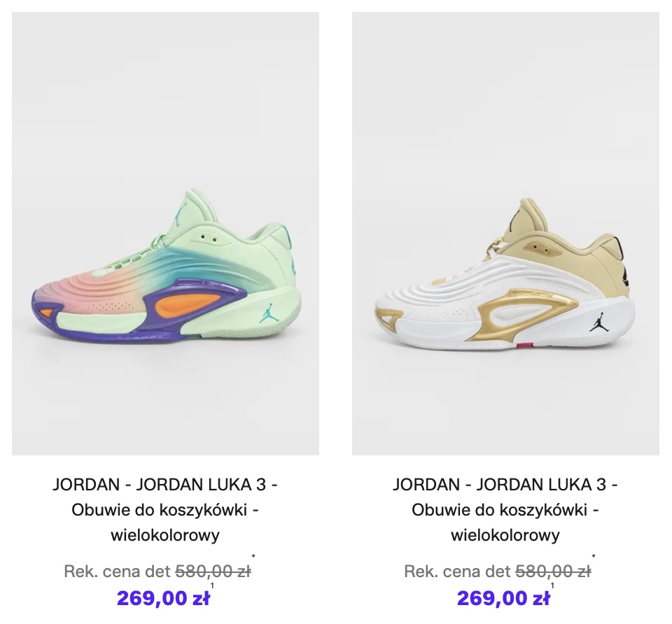Open the white and gold Luka 3 shoe image
672x624 pixels.
(505, 234)
